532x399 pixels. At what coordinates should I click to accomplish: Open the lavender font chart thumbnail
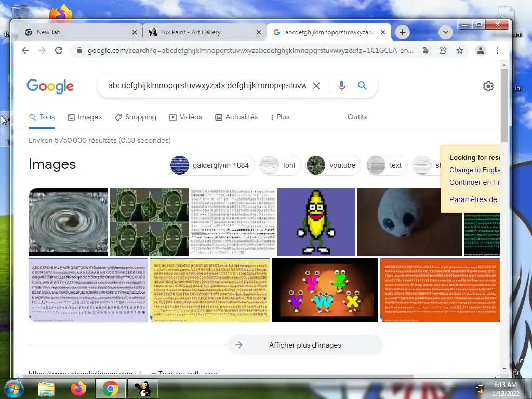click(88, 290)
